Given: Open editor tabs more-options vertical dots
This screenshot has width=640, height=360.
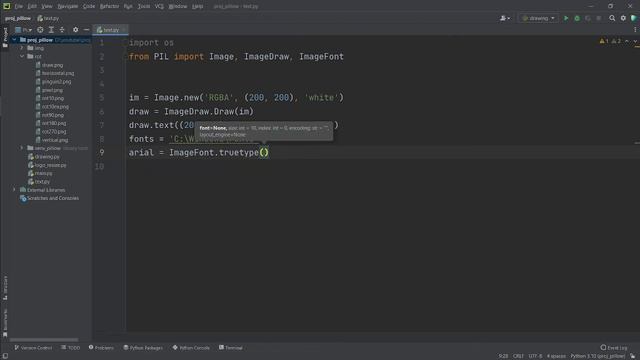Looking at the screenshot, I should pyautogui.click(x=635, y=30).
